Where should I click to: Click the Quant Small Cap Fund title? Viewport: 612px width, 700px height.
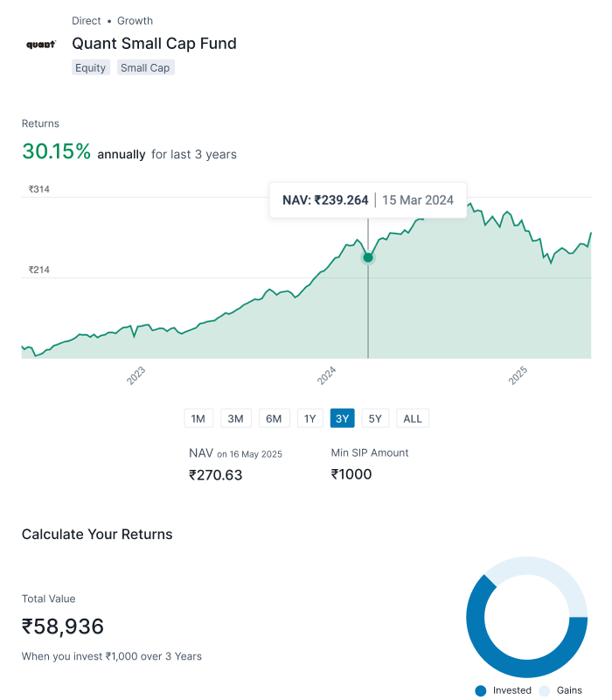coord(154,44)
